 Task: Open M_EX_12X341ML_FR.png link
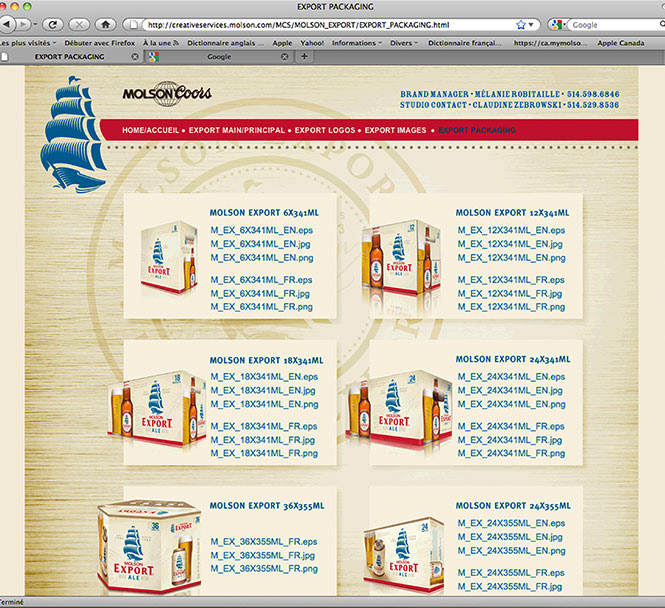[510, 306]
